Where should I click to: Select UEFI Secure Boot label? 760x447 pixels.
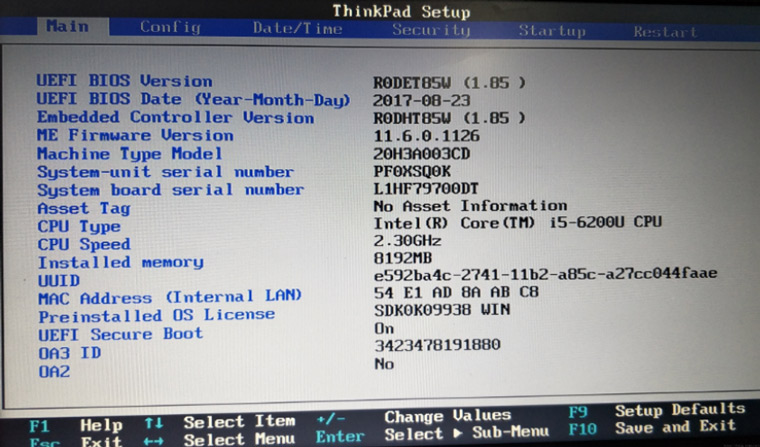coord(121,335)
